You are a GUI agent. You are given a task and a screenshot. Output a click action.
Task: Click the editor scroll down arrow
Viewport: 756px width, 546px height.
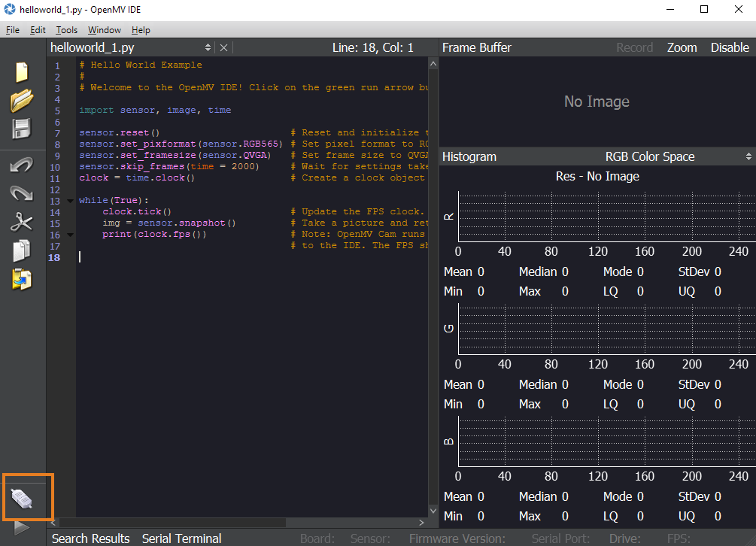pyautogui.click(x=433, y=511)
